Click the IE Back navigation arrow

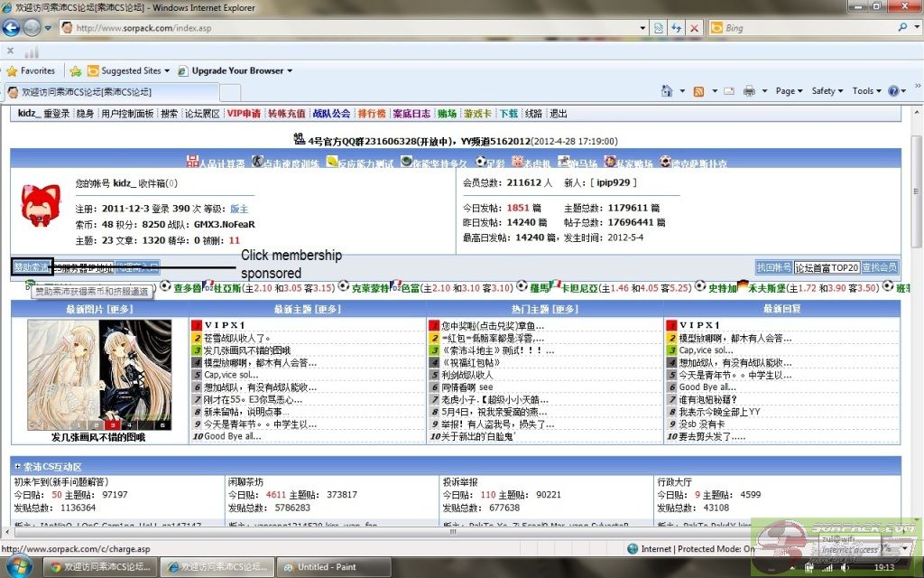(x=12, y=27)
